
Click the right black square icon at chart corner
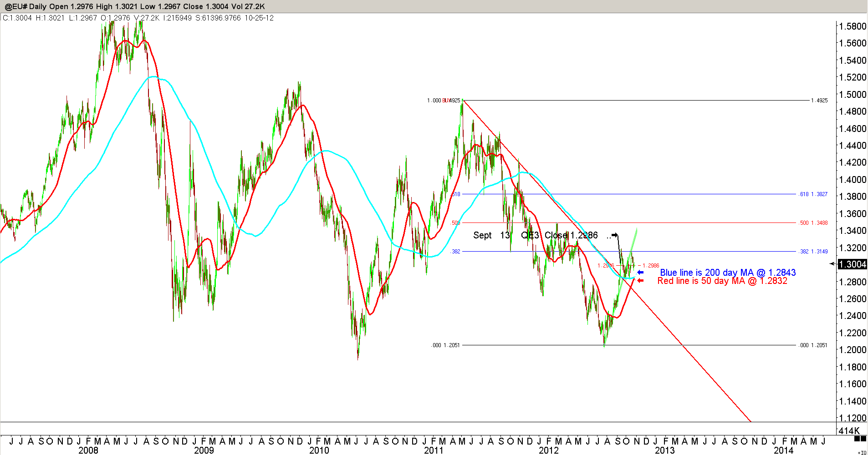pyautogui.click(x=863, y=439)
